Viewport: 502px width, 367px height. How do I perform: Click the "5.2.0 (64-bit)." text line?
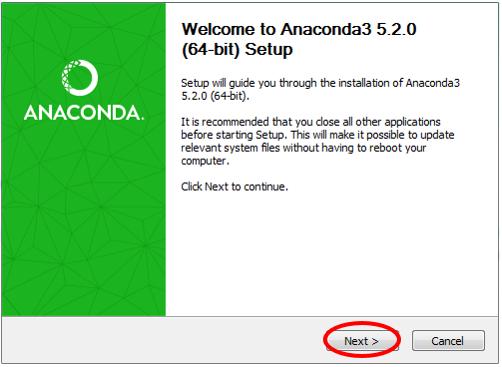pyautogui.click(x=215, y=96)
